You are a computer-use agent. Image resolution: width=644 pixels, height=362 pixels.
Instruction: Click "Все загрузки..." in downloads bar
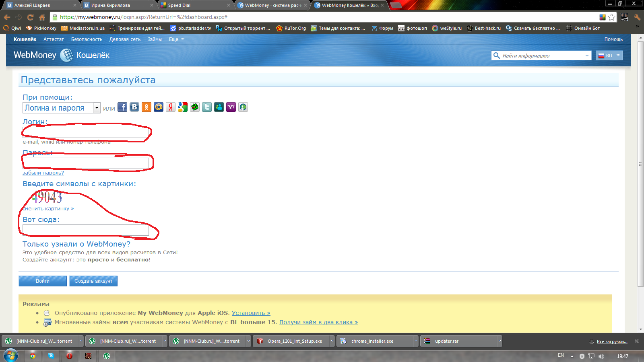pos(612,341)
